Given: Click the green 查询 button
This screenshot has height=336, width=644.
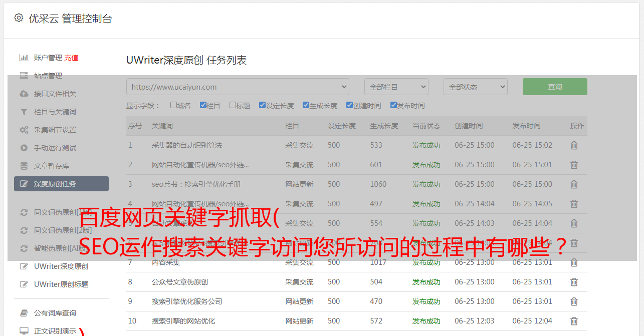Looking at the screenshot, I should tap(554, 87).
